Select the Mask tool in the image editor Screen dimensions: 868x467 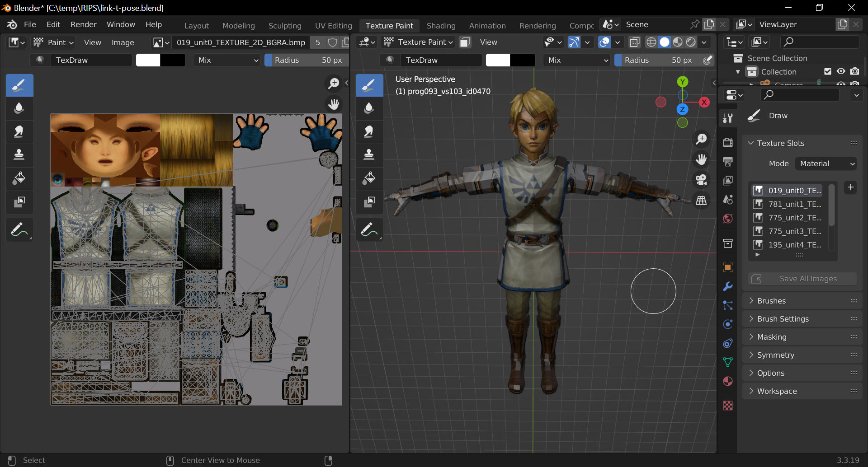tap(19, 201)
